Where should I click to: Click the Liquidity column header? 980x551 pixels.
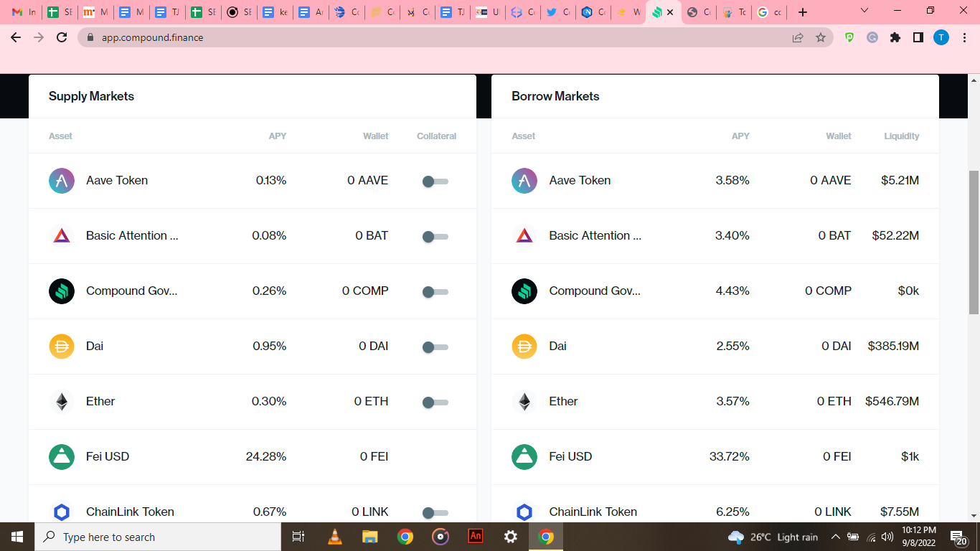click(x=902, y=136)
